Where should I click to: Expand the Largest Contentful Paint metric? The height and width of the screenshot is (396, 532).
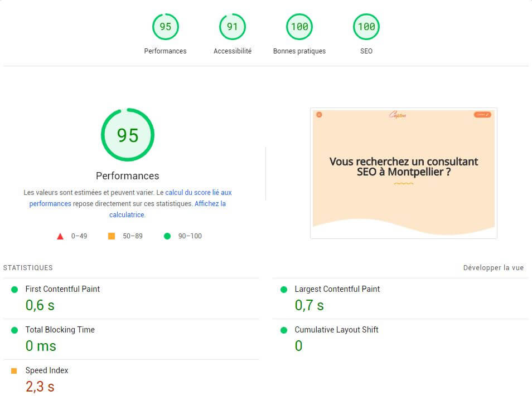pyautogui.click(x=337, y=289)
